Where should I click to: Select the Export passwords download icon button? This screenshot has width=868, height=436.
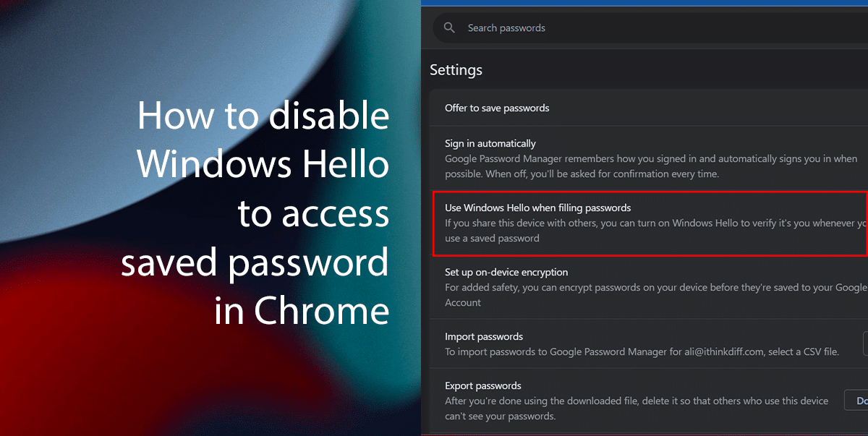tap(859, 400)
